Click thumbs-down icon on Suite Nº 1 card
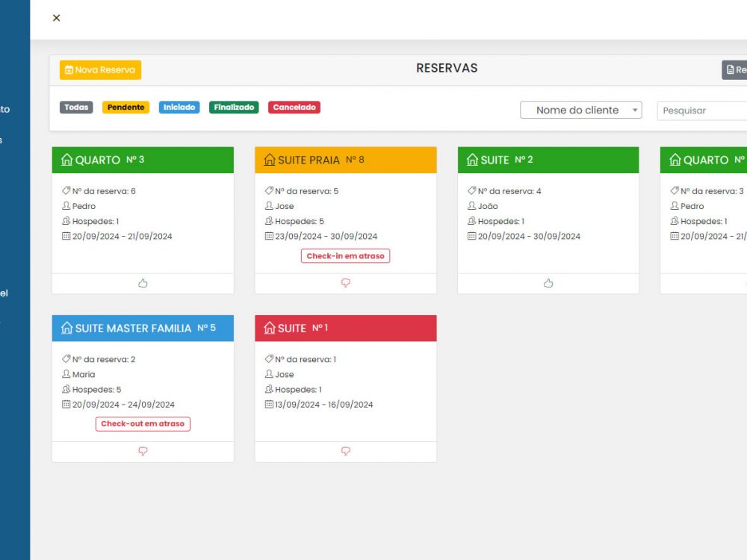747x560 pixels. [x=345, y=451]
